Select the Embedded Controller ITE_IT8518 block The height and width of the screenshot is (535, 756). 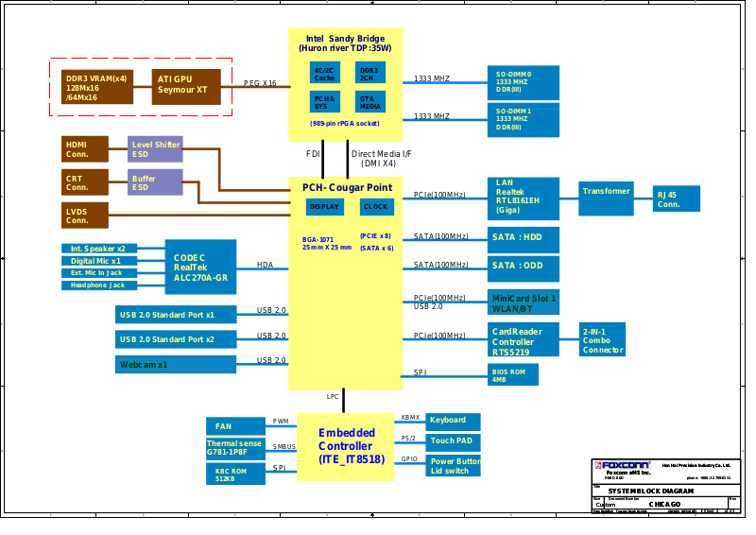(345, 446)
